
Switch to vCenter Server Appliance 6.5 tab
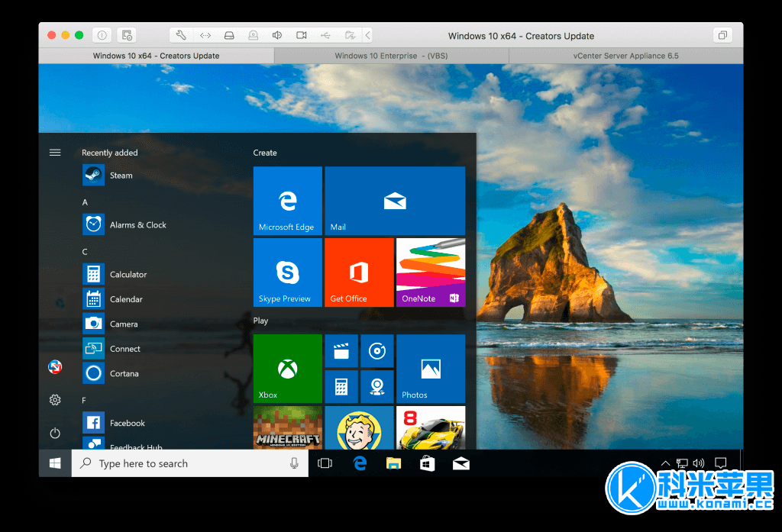coord(626,56)
